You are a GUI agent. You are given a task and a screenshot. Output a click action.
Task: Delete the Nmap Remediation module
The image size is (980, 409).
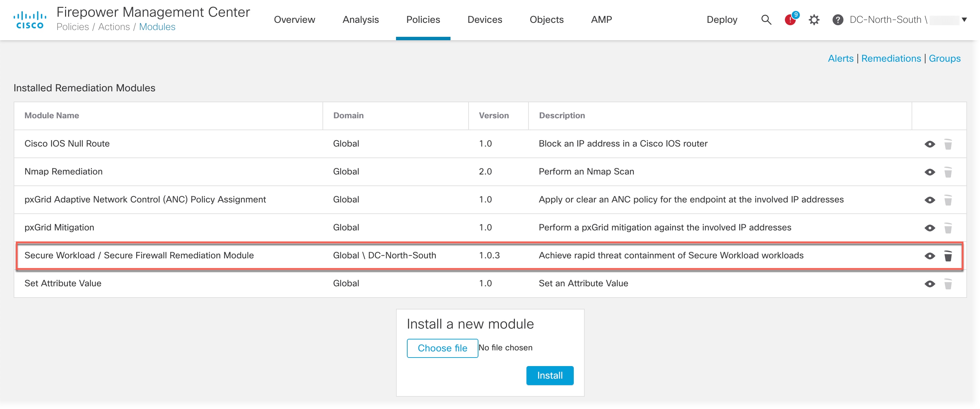point(948,172)
